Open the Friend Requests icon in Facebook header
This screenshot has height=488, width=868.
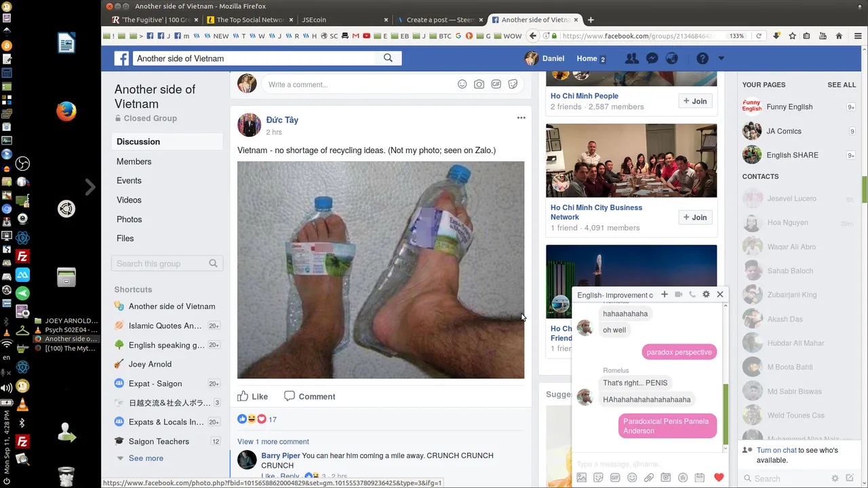[632, 58]
